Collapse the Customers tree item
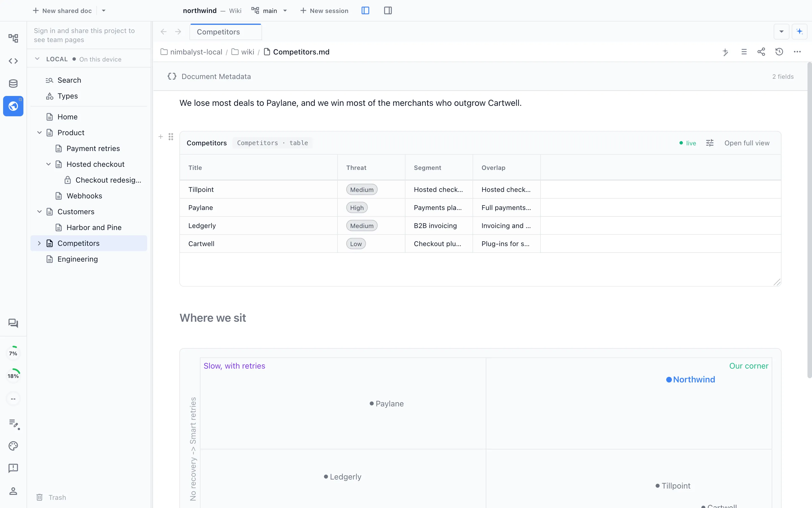This screenshot has height=508, width=812. coord(39,212)
